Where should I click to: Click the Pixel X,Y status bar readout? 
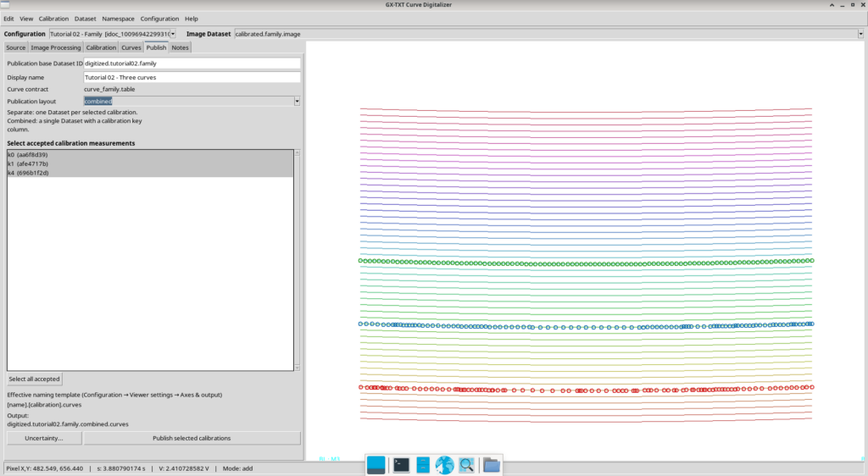(45, 469)
